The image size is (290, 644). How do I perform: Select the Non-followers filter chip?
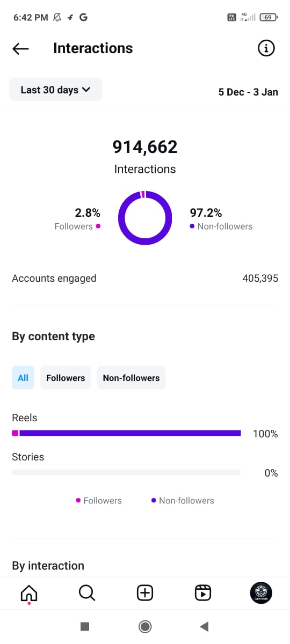(x=131, y=378)
